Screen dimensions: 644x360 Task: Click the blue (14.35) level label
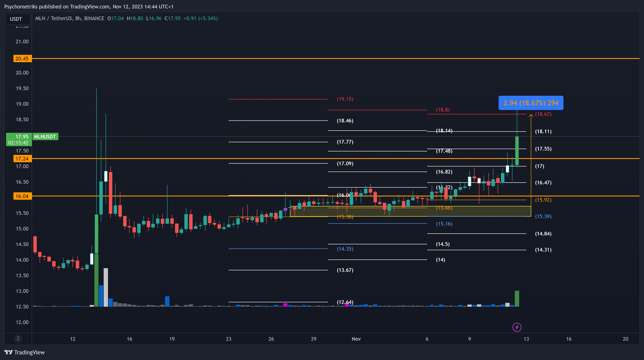pyautogui.click(x=345, y=249)
